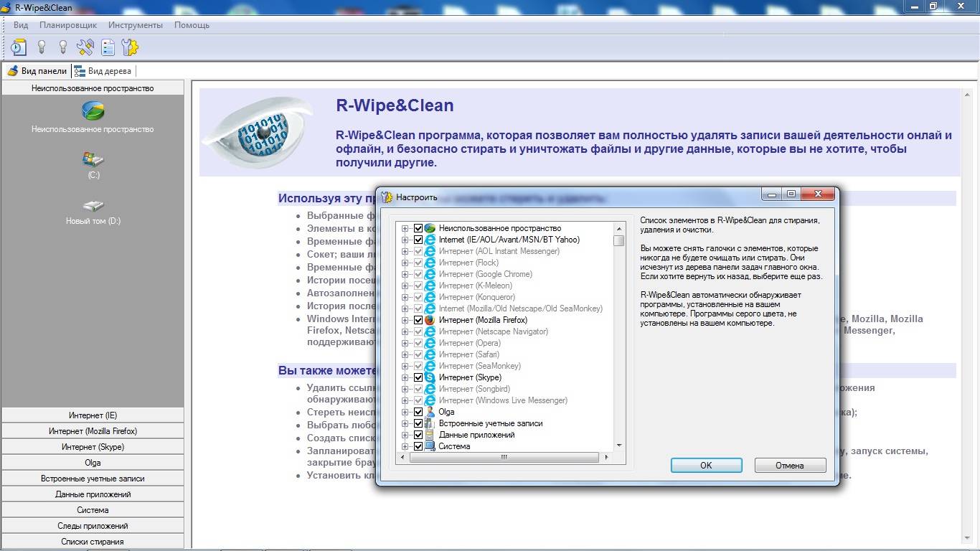Click the main window scrollbar down arrow
This screenshot has width=980, height=551.
coord(966,538)
